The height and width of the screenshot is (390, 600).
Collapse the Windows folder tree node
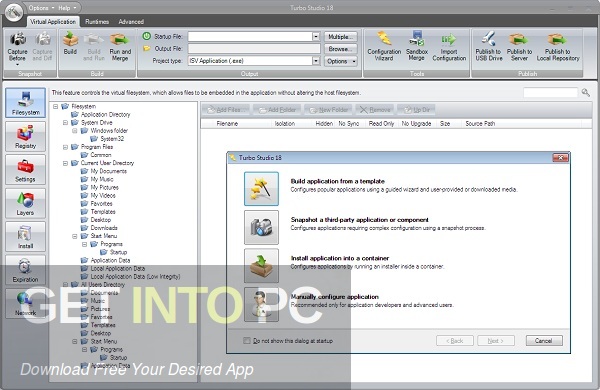click(75, 131)
